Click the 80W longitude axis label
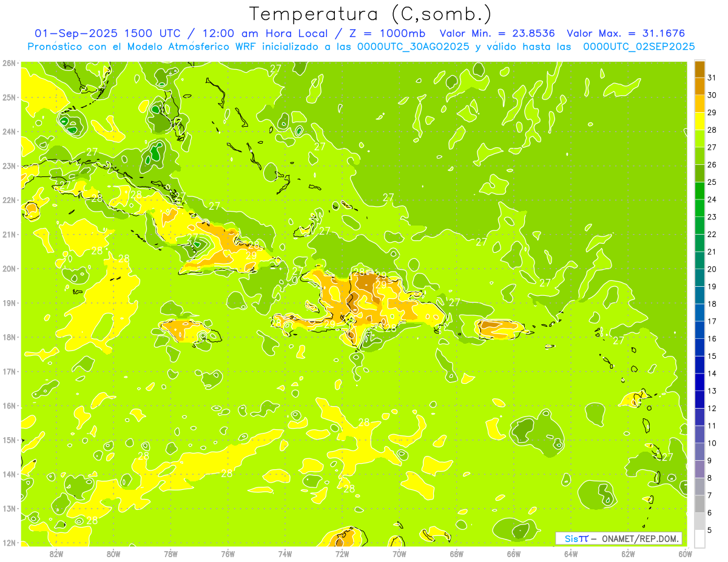Screen dimensions: 728x562 click(x=113, y=554)
